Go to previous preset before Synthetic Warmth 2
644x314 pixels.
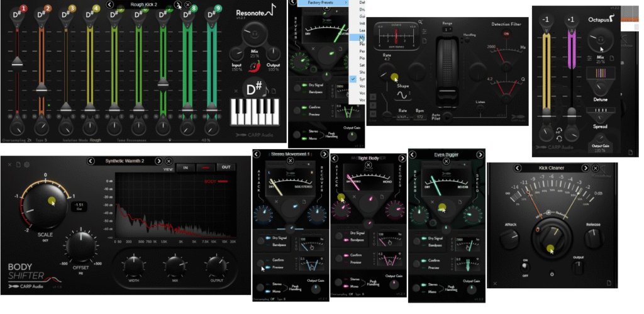(x=90, y=160)
